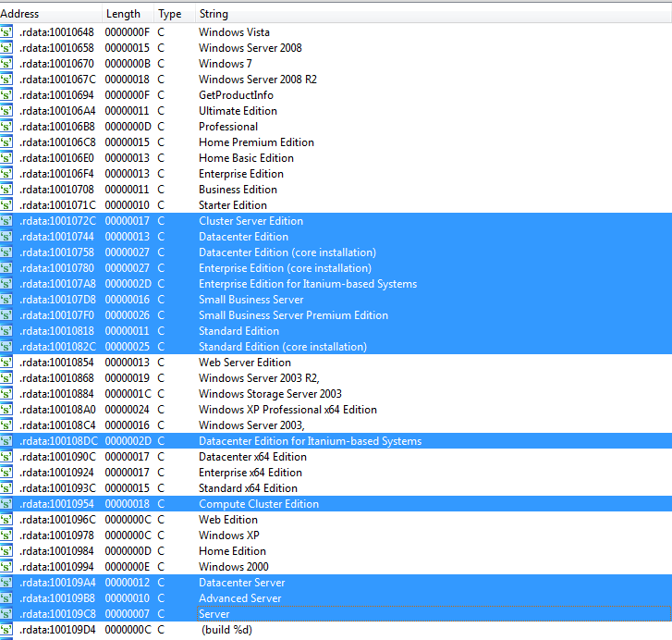
Task: Click string icon beside Ultimate Edition row
Action: [6, 111]
